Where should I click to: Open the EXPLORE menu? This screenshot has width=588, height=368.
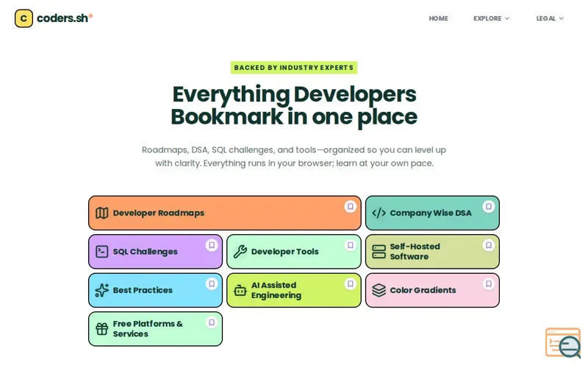[x=491, y=18]
